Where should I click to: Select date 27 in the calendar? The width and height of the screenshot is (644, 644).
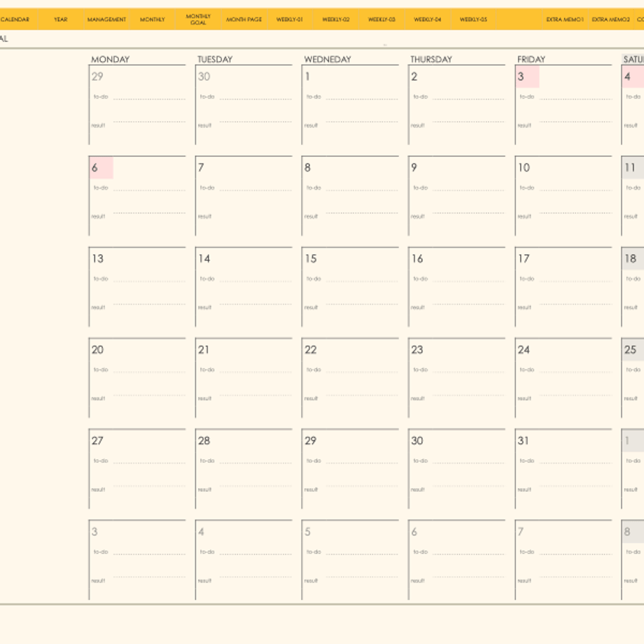[x=97, y=441]
